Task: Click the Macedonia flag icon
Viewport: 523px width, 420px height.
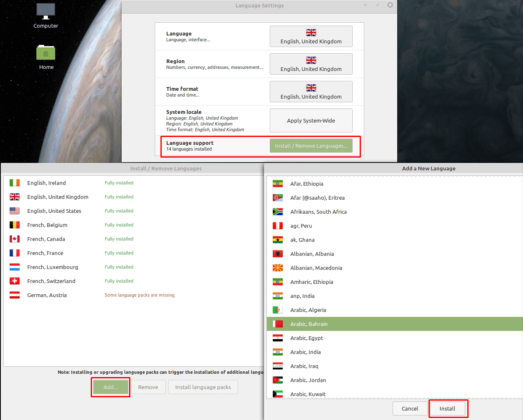Action: click(x=278, y=268)
